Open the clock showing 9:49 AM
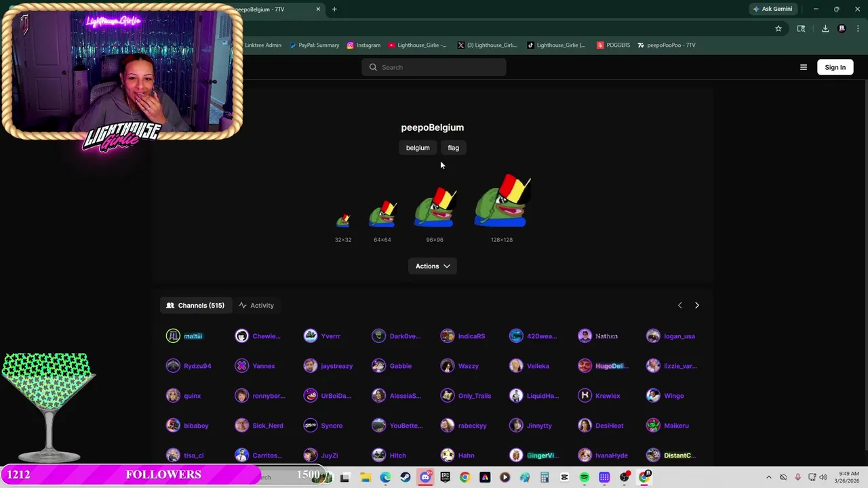Viewport: 868px width, 488px height. (x=848, y=477)
